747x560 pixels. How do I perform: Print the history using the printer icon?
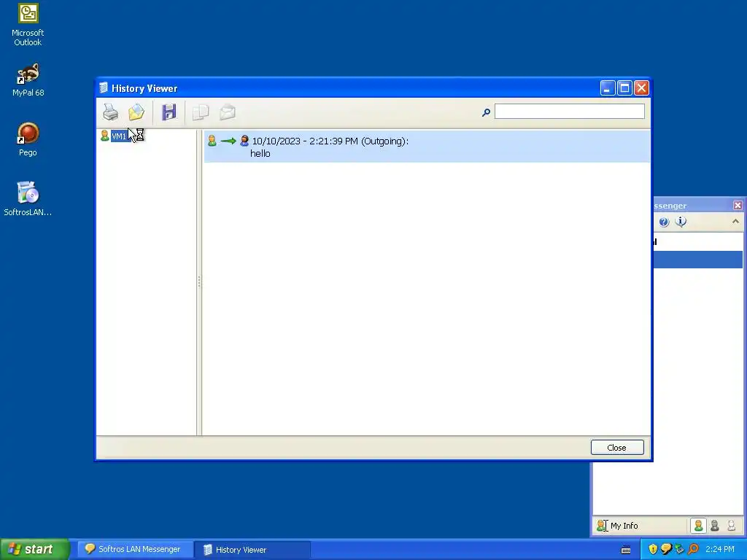pyautogui.click(x=111, y=112)
